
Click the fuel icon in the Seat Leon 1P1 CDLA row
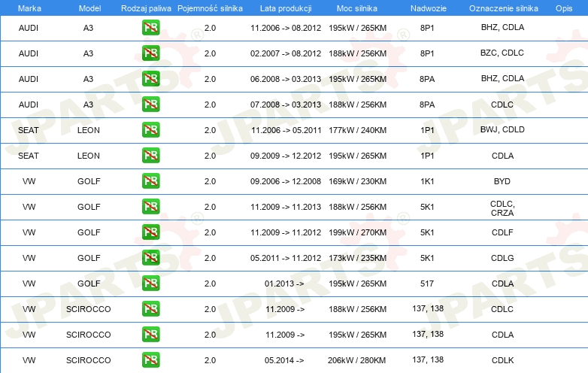point(150,156)
